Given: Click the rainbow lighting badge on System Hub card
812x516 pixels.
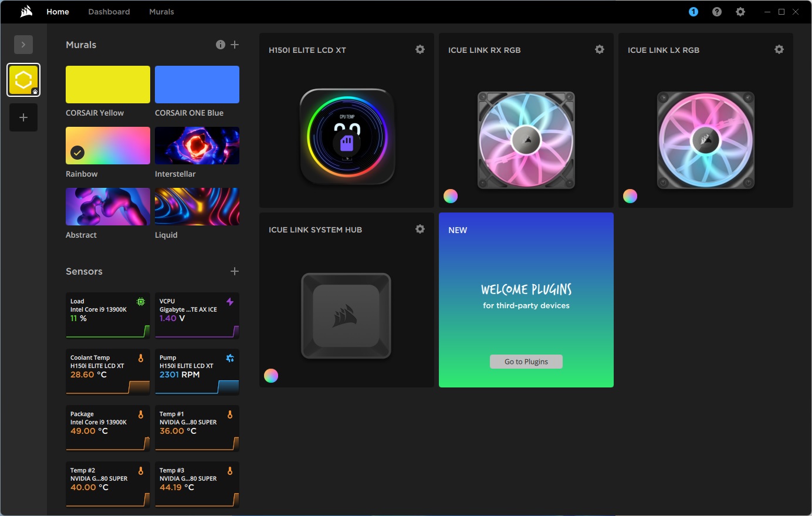Looking at the screenshot, I should (x=271, y=376).
